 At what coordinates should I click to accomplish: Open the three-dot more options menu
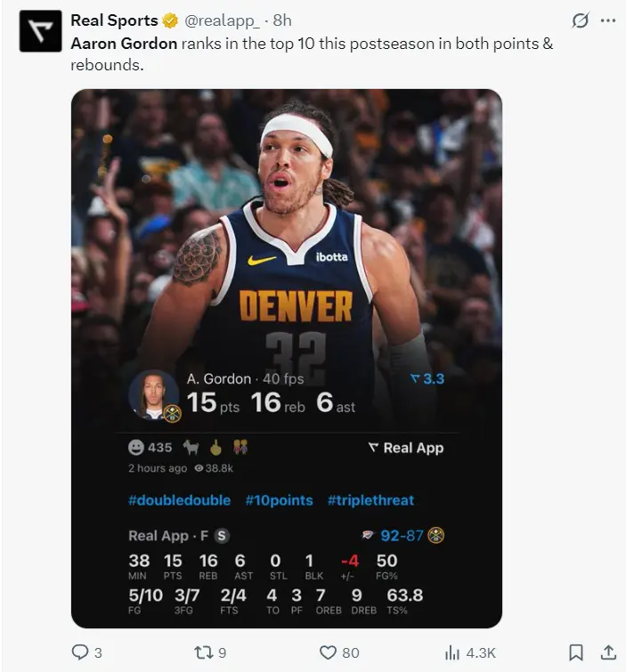coord(608,20)
